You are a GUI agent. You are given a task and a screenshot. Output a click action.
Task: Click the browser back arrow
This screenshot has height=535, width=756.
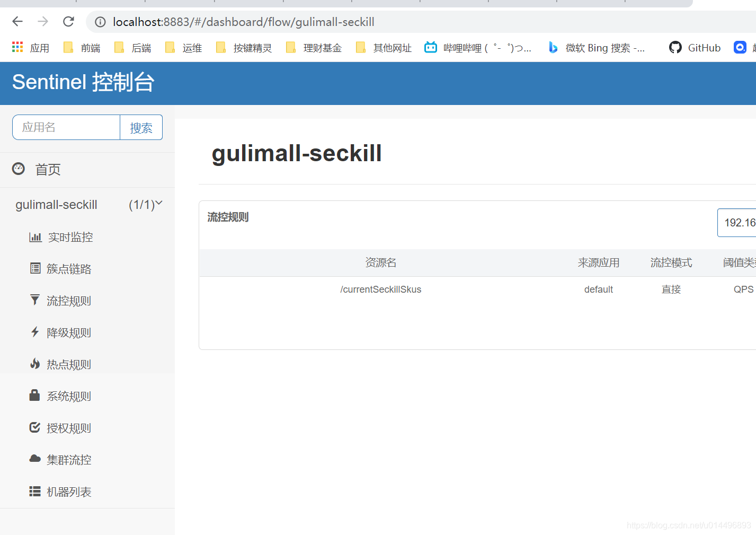pyautogui.click(x=17, y=22)
